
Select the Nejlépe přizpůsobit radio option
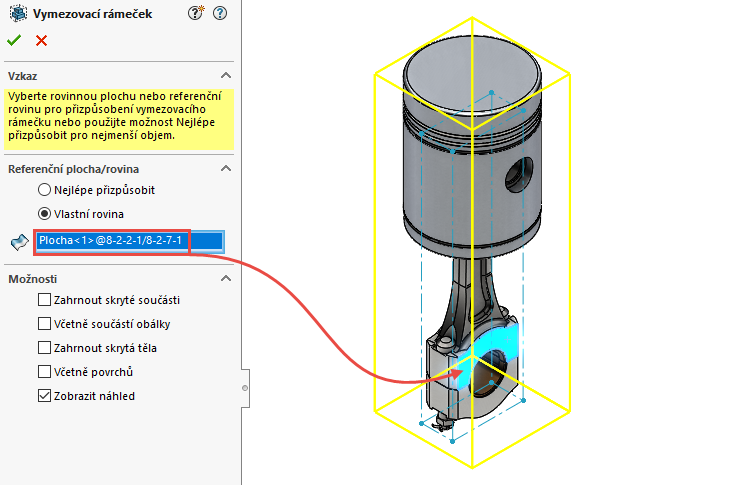pos(44,190)
